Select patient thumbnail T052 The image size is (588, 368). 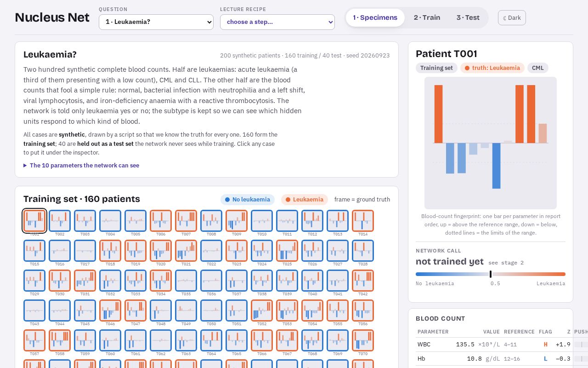[x=262, y=310]
